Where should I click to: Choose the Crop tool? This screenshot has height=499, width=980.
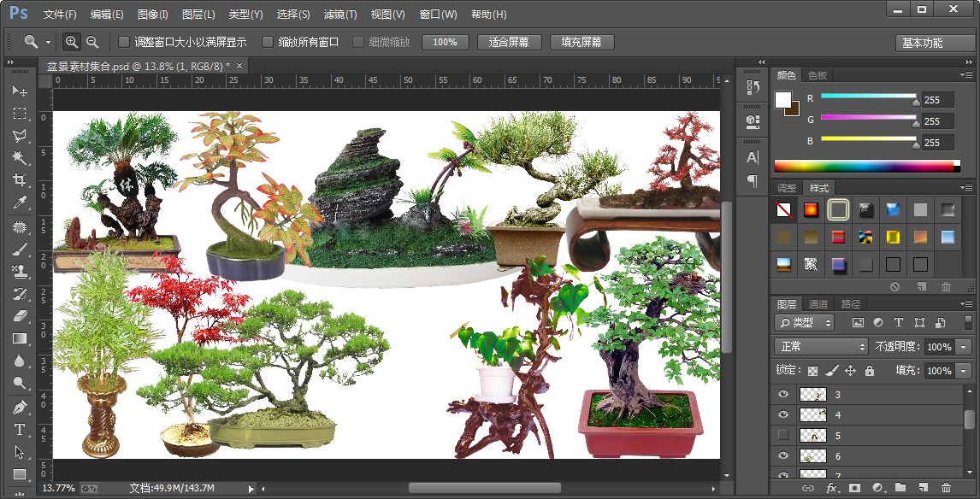click(x=20, y=180)
